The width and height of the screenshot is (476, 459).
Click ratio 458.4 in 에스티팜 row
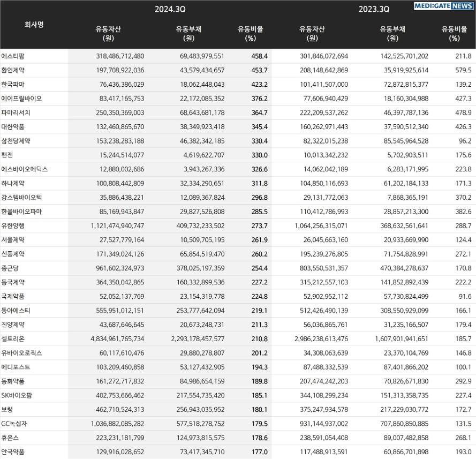coord(260,56)
